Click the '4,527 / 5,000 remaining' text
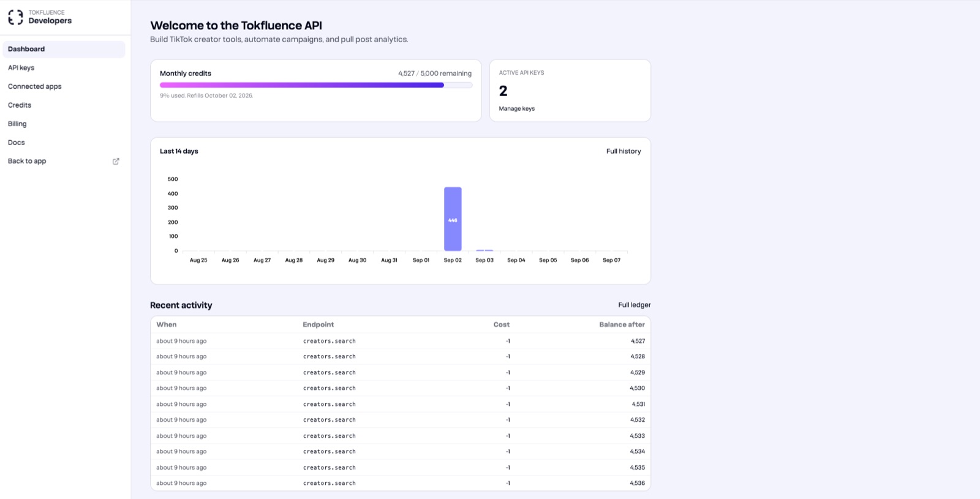980x499 pixels. (435, 73)
